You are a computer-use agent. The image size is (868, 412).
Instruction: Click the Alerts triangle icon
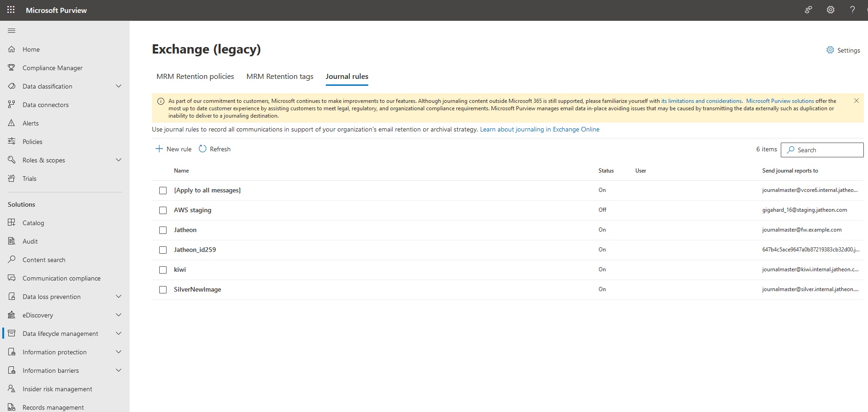click(x=12, y=123)
